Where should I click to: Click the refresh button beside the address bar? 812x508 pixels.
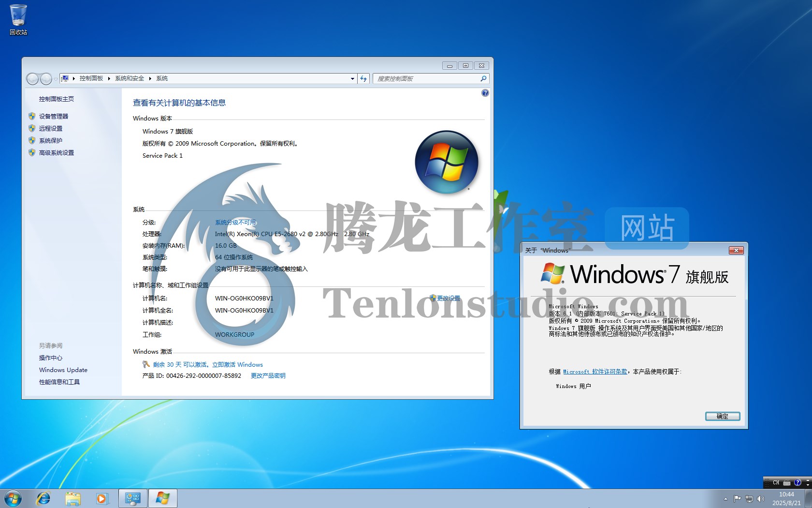(363, 78)
